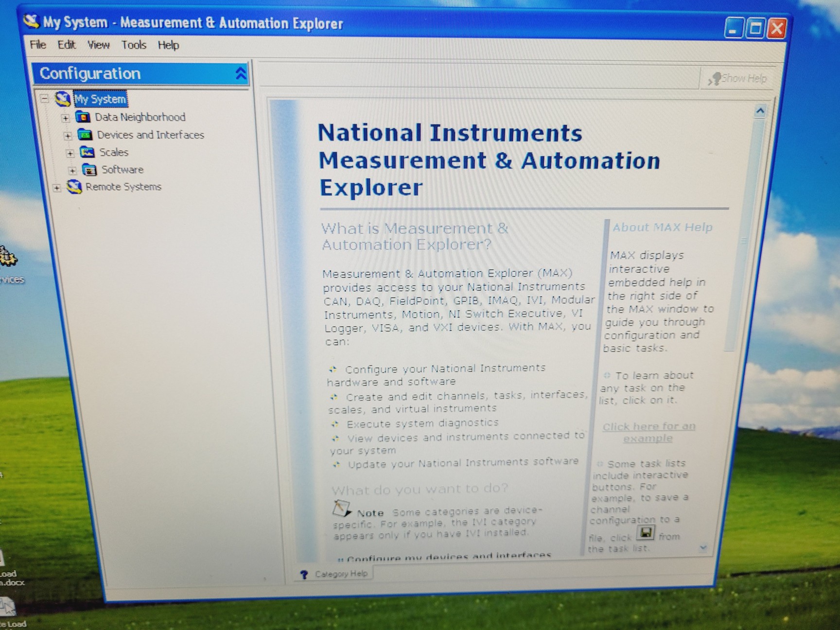
Task: Click the Remote Systems globe icon
Action: tap(74, 187)
